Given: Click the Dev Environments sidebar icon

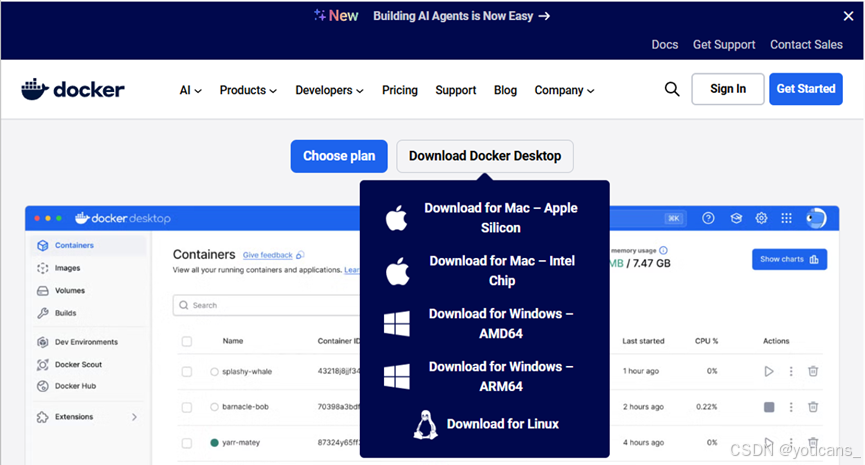Looking at the screenshot, I should (x=42, y=342).
